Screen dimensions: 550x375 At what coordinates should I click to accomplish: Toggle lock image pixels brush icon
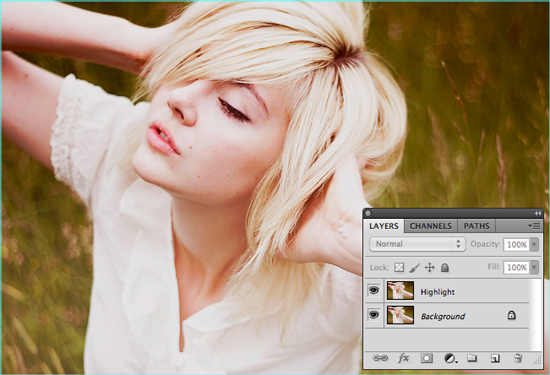coord(414,268)
